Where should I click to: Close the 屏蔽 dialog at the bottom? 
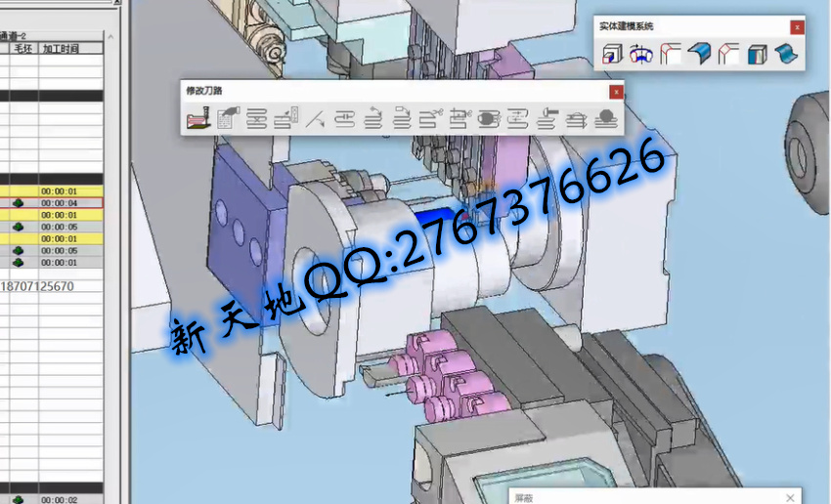coord(789,498)
